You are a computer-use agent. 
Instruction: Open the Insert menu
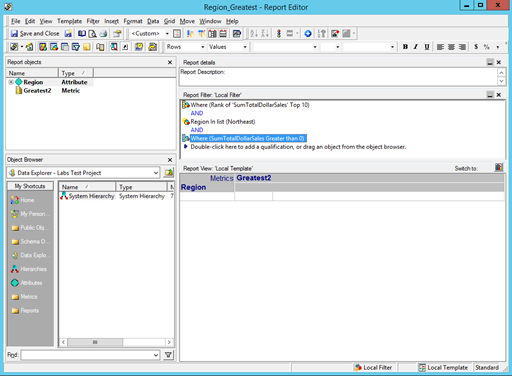click(x=111, y=21)
